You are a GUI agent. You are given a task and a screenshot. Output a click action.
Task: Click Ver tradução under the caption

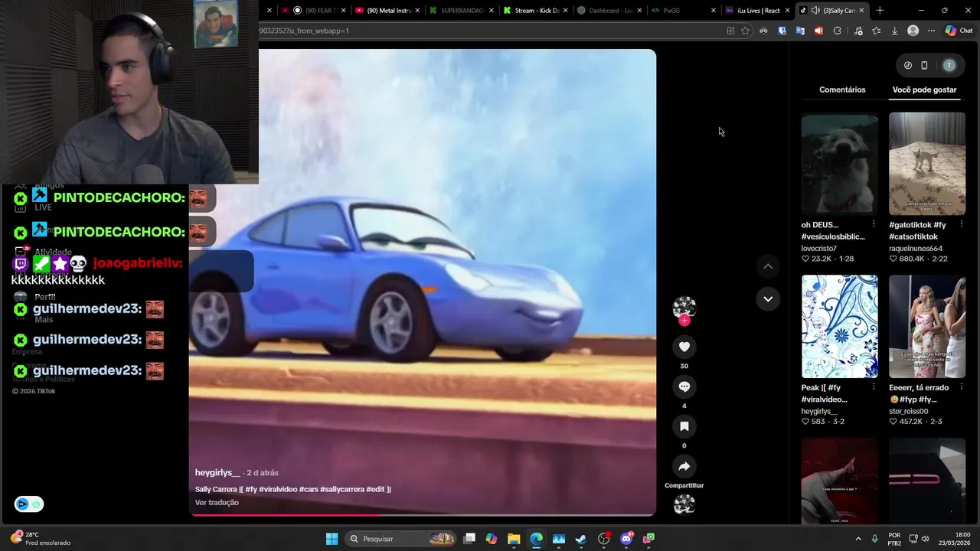217,503
